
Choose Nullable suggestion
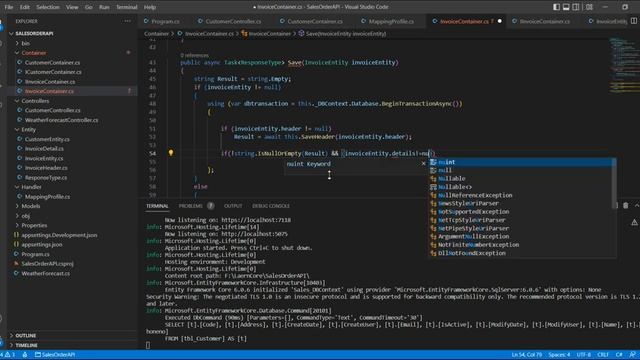[x=521, y=178]
